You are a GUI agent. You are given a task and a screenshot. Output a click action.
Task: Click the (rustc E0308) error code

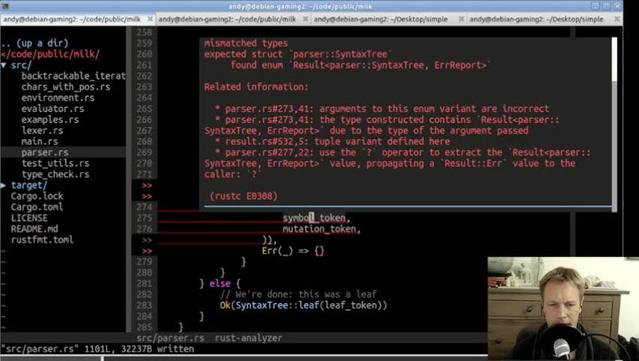[244, 196]
